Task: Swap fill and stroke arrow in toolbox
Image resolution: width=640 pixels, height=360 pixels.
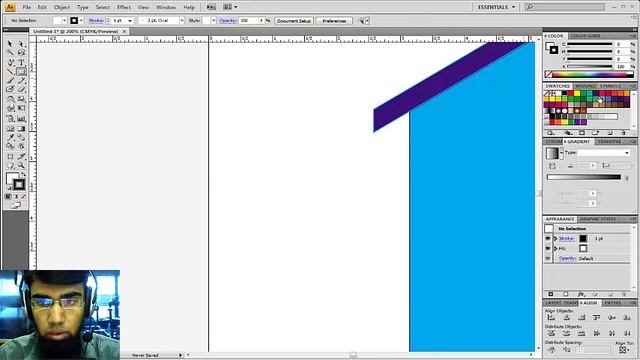Action: tap(23, 174)
